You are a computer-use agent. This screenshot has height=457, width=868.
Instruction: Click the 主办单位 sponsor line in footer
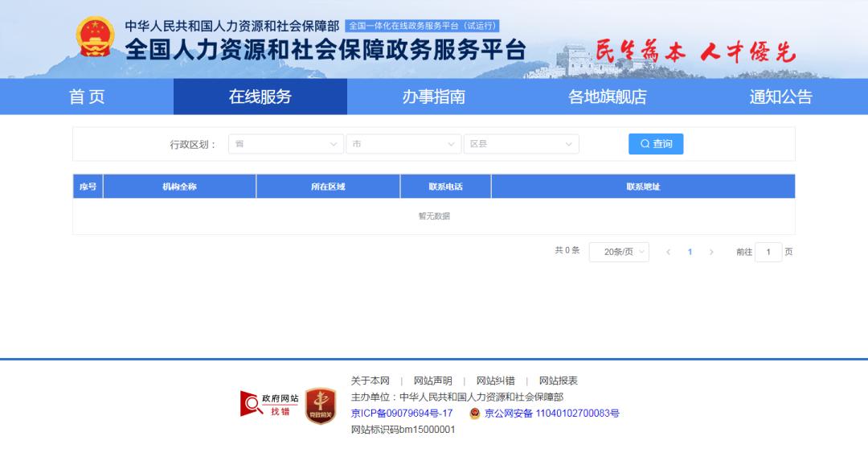[x=457, y=397]
